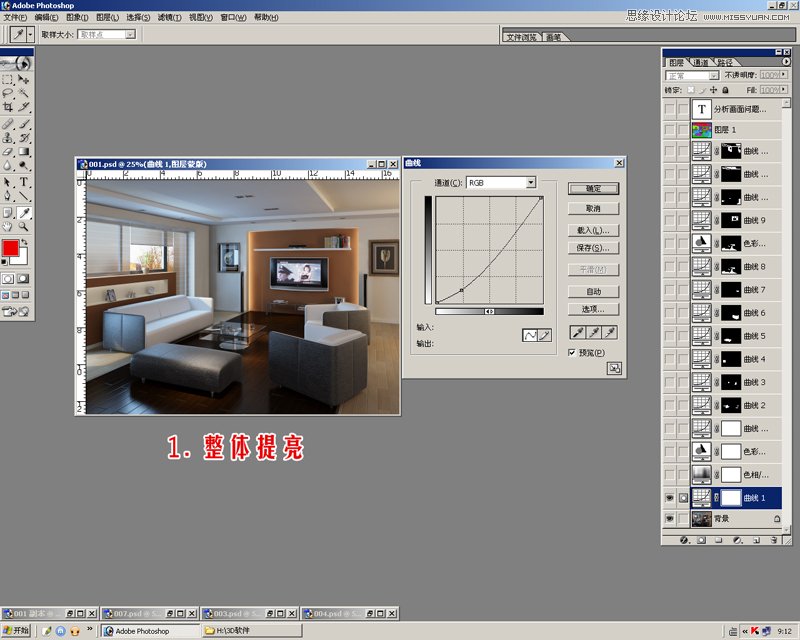Screen dimensions: 800x640
Task: Select the Move tool
Action: pos(23,80)
